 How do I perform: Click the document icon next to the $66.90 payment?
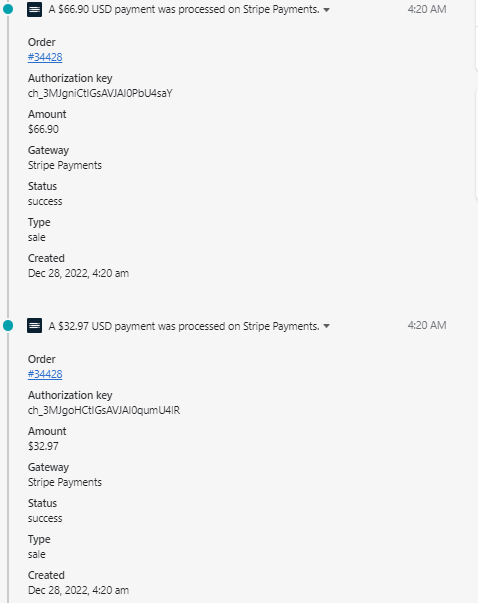coord(35,9)
